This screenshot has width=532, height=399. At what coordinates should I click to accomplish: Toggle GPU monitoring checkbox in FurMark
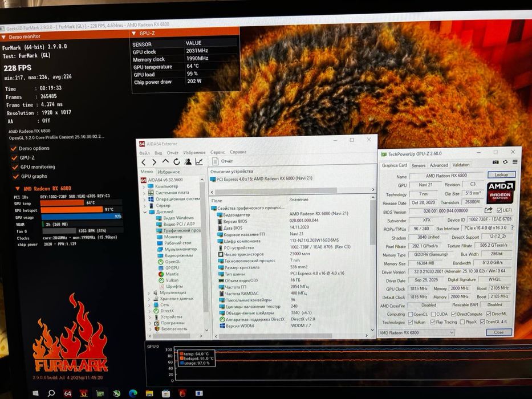[15, 167]
